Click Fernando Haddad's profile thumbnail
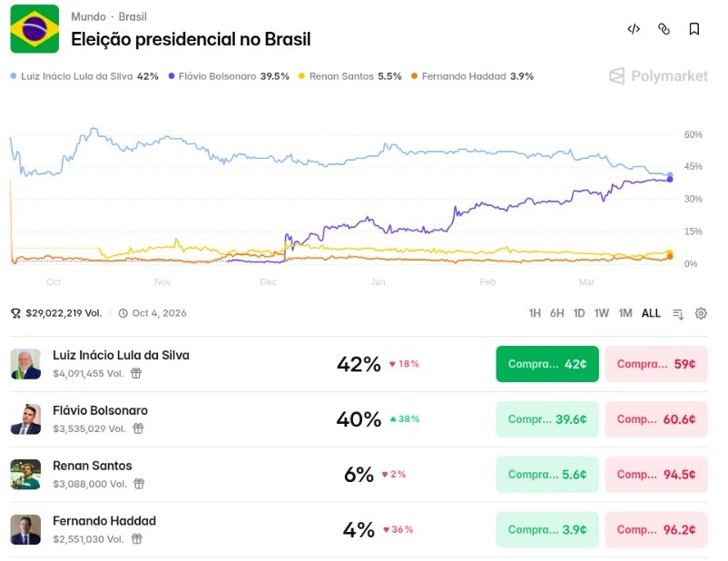Image resolution: width=728 pixels, height=561 pixels. point(25,530)
